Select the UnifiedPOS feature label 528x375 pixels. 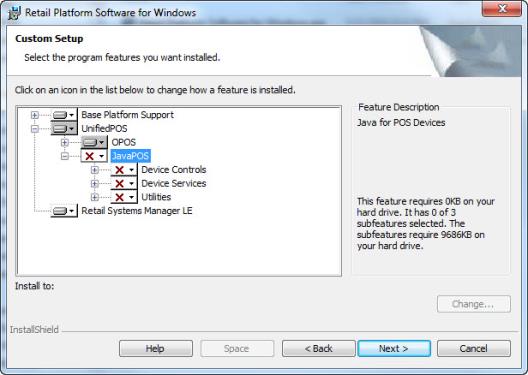click(x=104, y=129)
